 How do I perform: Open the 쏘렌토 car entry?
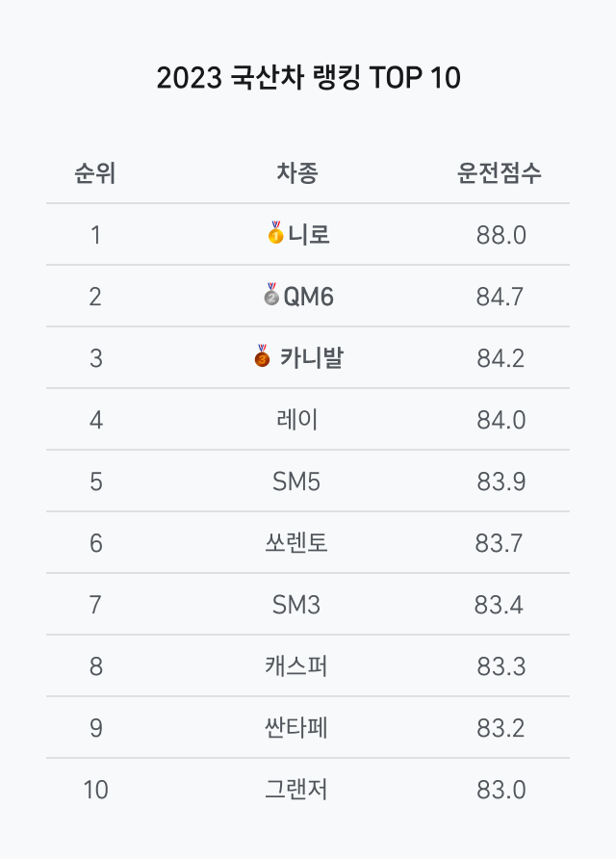296,543
